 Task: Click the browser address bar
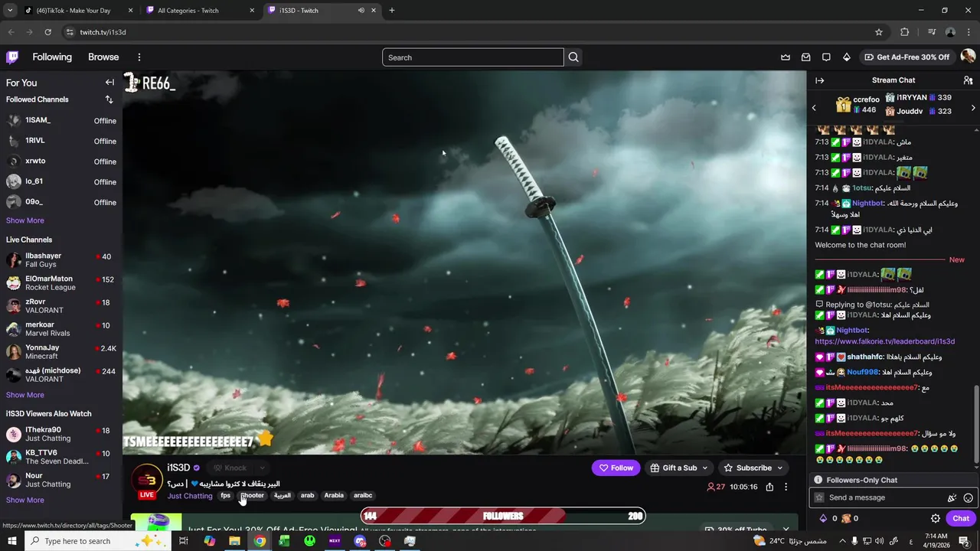[473, 32]
